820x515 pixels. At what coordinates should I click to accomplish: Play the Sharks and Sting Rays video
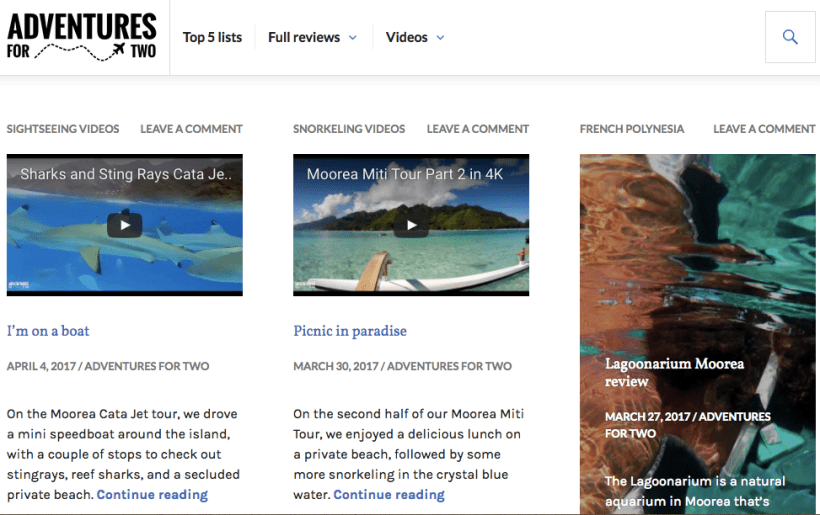point(125,225)
